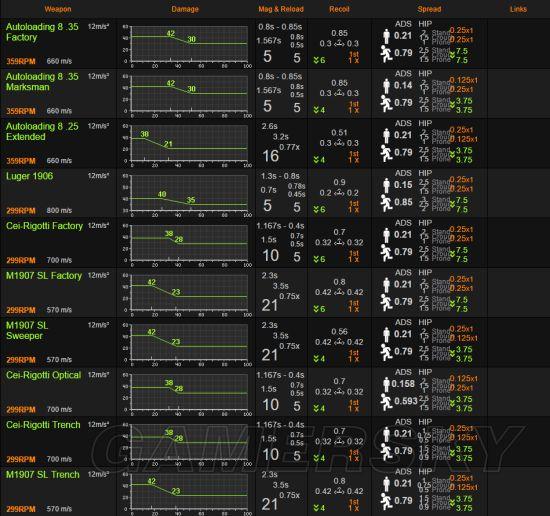Click hip-fire stance icon for Autoloading 8 .35 Marksman
The width and height of the screenshot is (550, 516).
424,86
